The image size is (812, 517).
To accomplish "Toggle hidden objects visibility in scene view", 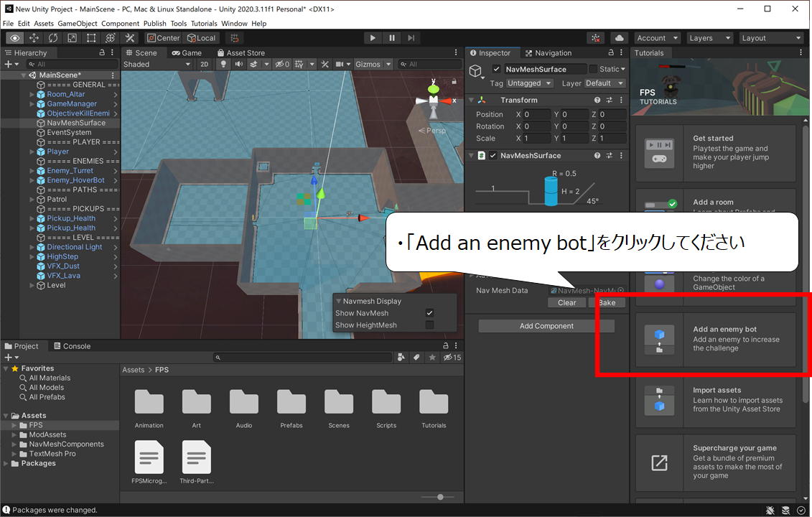I will (282, 64).
